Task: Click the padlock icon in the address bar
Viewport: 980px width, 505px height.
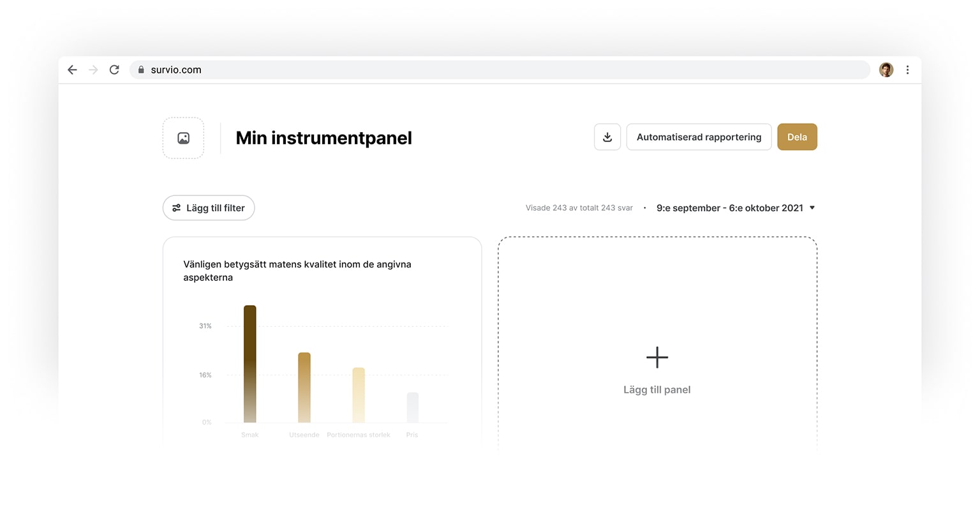Action: [x=141, y=70]
